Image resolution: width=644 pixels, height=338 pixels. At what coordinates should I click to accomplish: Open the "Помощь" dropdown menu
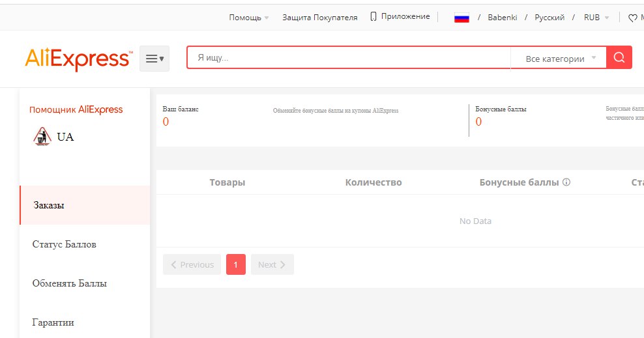249,18
